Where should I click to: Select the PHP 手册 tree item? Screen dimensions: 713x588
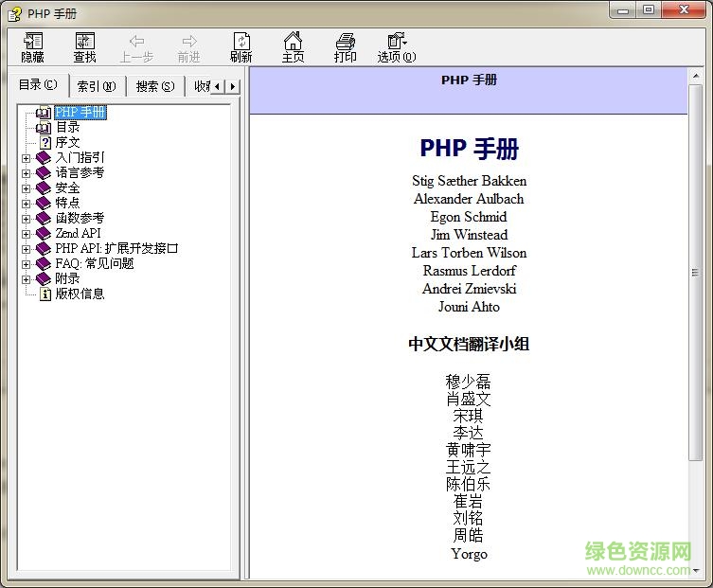coord(80,113)
